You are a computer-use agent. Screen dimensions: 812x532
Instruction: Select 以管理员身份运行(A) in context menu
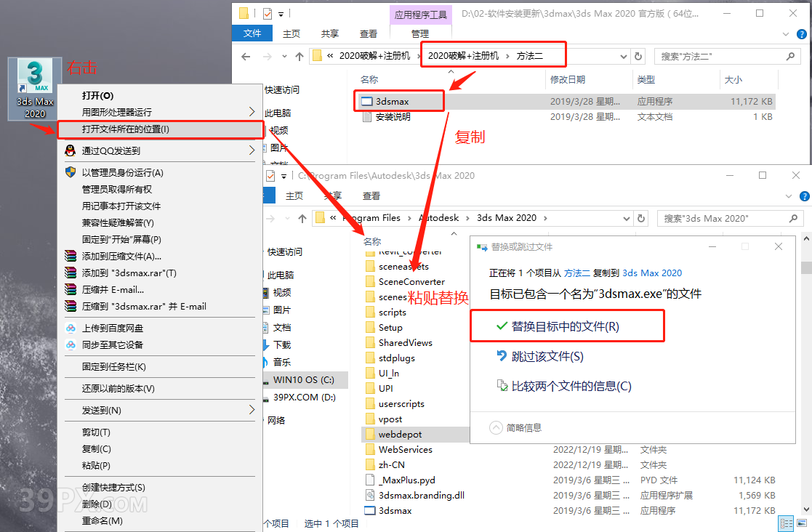[122, 172]
